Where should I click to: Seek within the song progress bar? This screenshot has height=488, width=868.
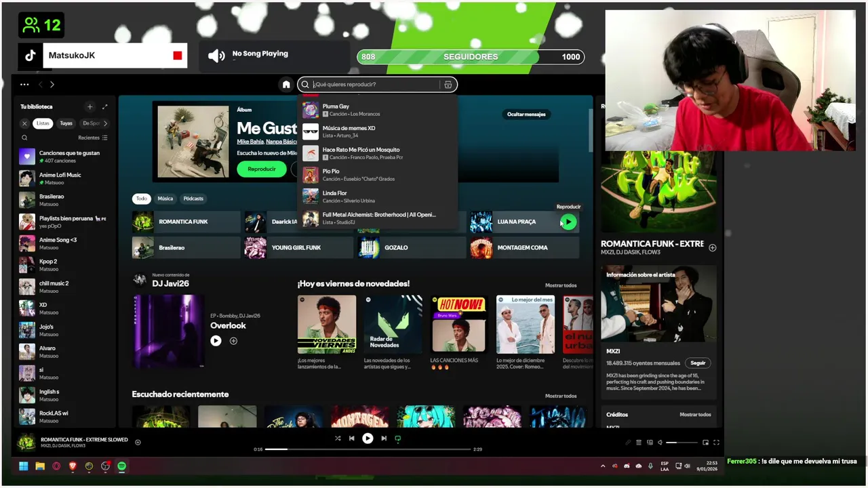coord(368,449)
